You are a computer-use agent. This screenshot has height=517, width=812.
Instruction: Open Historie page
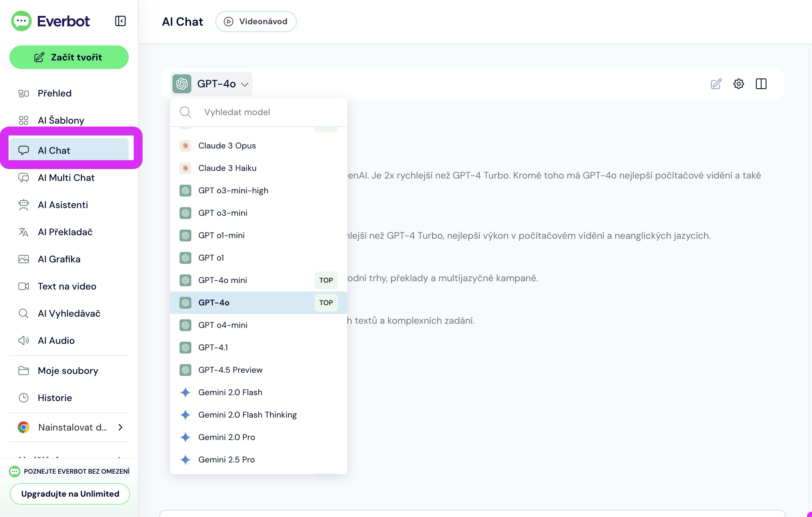click(69, 398)
